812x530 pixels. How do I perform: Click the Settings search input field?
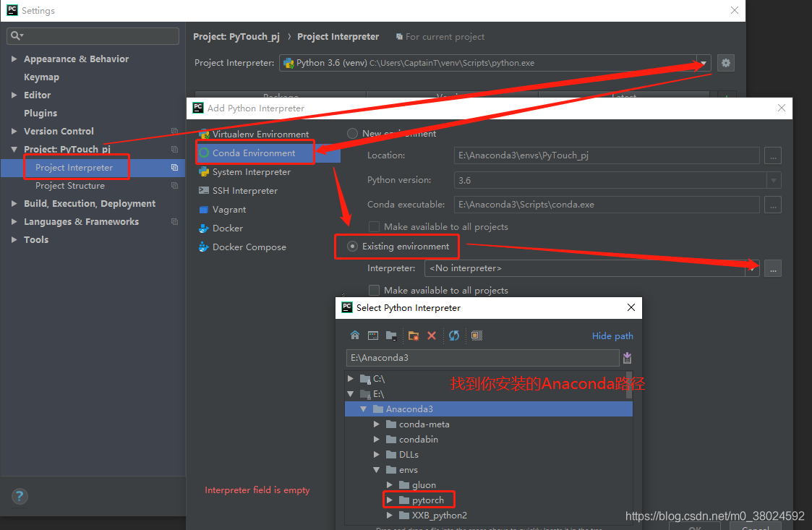(x=93, y=35)
